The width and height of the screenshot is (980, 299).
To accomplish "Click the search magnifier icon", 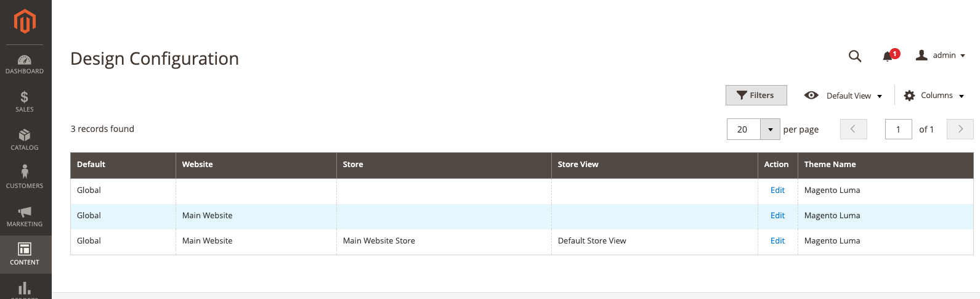I will [855, 56].
